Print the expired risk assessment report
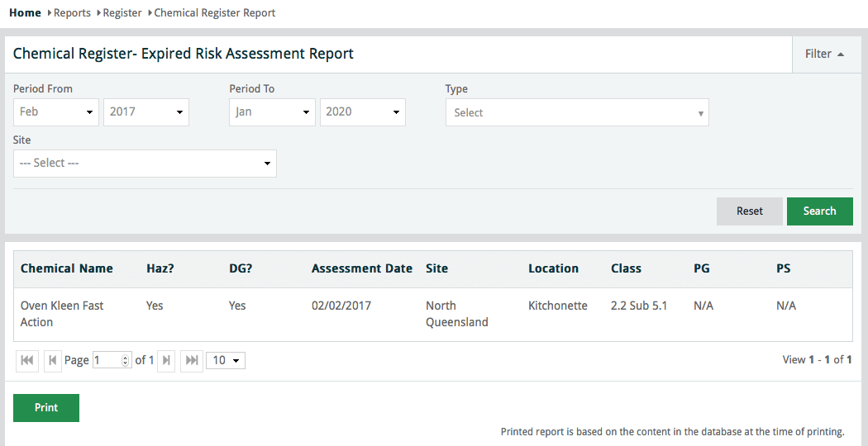Viewport: 868px width, 446px height. (46, 408)
